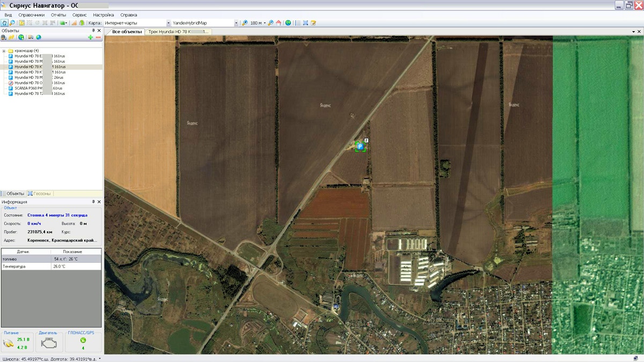Viewport: 644px width, 362px height.
Task: Switch to the Геозоны tab
Action: click(42, 194)
